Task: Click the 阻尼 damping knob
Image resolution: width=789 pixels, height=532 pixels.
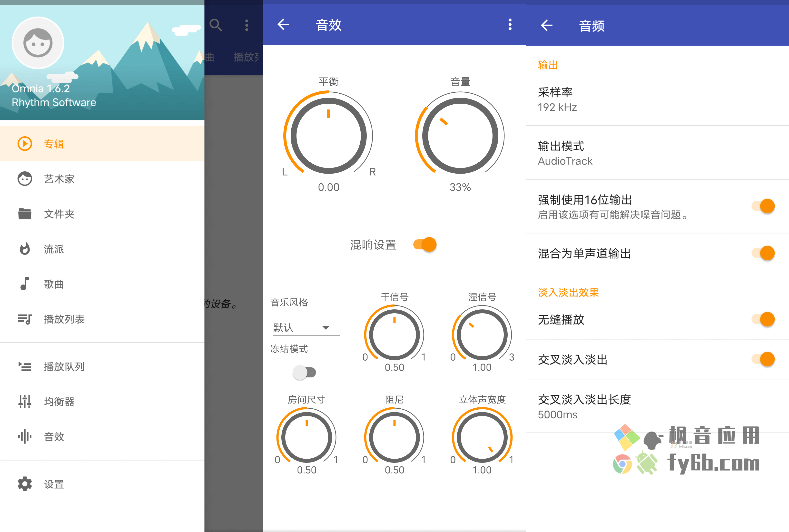Action: point(394,437)
